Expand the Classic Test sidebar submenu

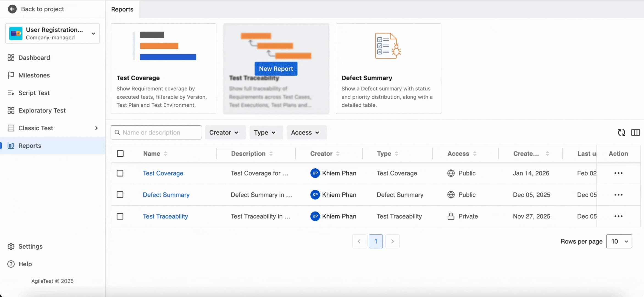(x=96, y=128)
